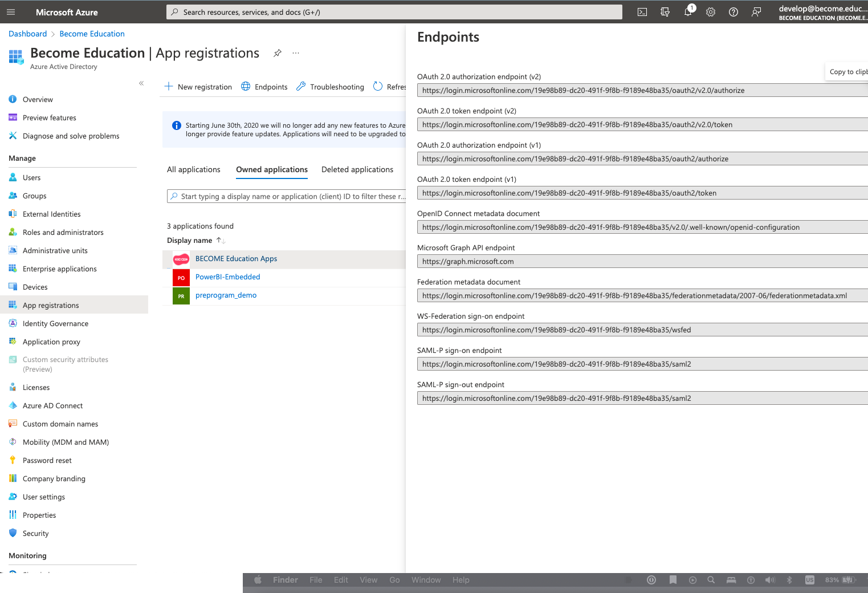The height and width of the screenshot is (593, 868).
Task: Click the Users icon in sidebar
Action: point(13,177)
